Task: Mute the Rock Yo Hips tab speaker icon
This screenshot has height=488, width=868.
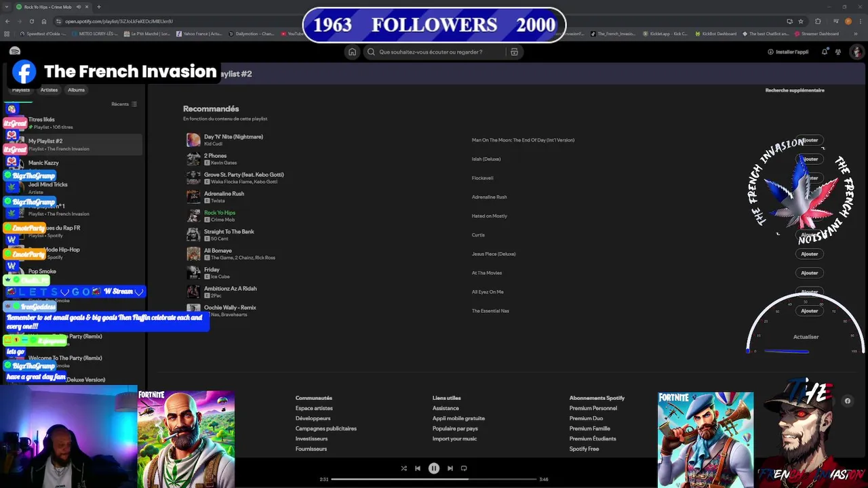Action: [79, 7]
